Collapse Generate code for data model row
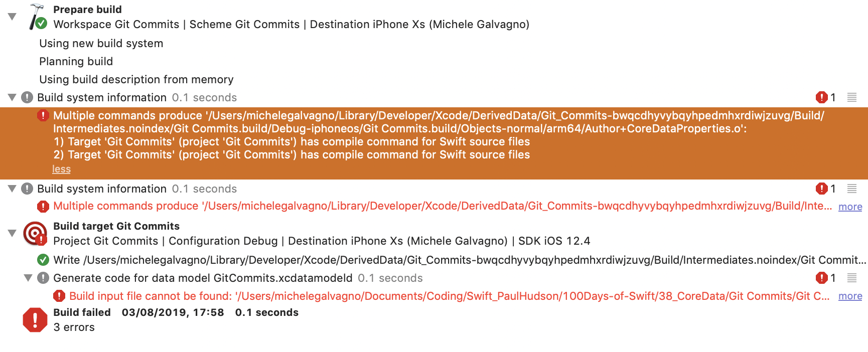868x352 pixels. (28, 278)
